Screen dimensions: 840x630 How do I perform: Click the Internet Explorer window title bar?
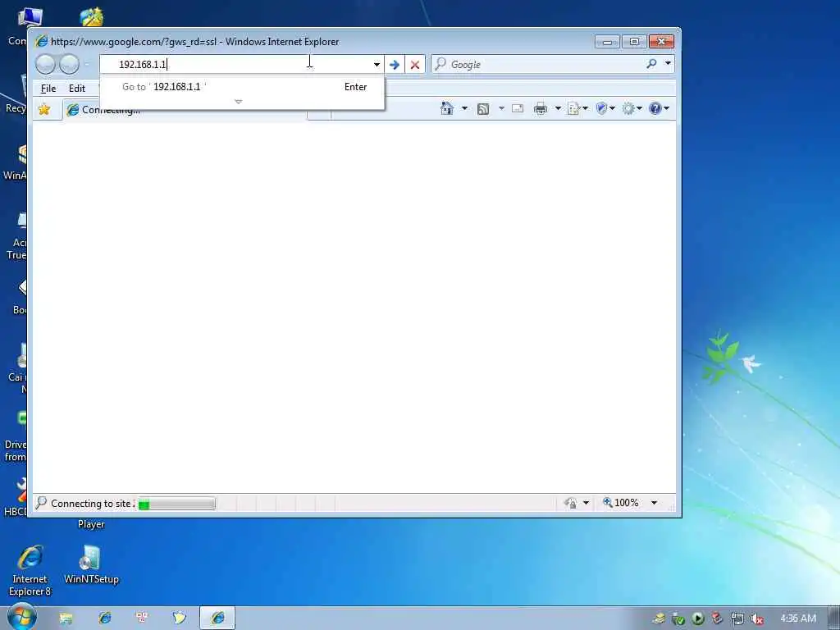click(311, 42)
